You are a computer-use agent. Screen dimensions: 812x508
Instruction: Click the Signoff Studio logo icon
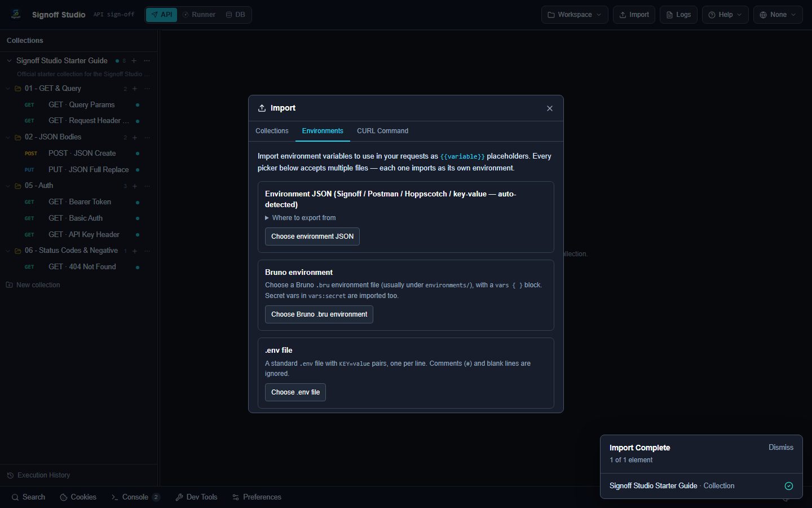tap(16, 14)
